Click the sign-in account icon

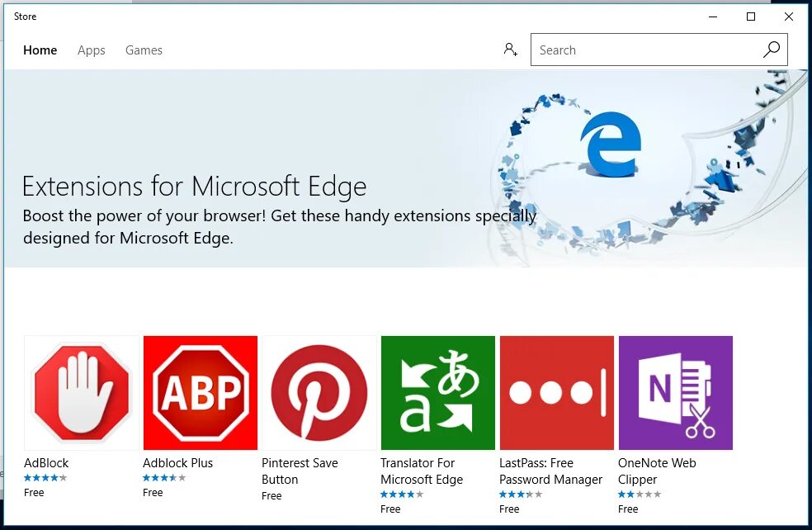(511, 50)
